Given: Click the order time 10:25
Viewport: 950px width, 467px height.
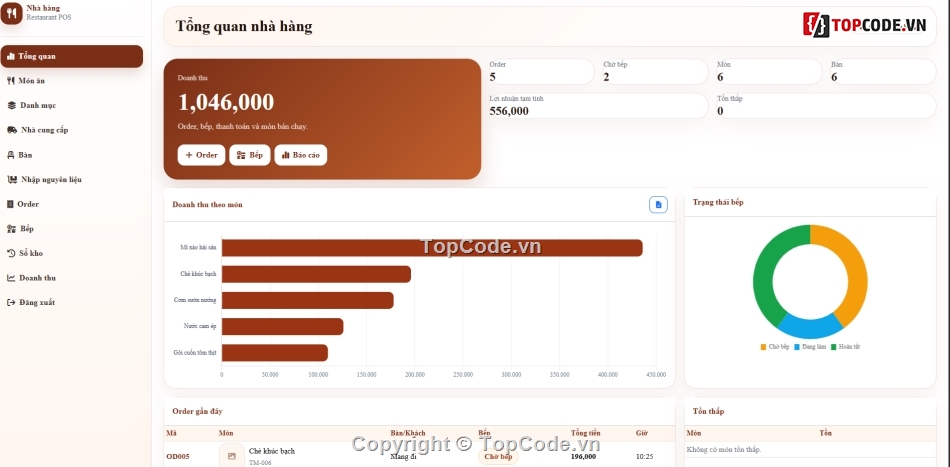Looking at the screenshot, I should 644,457.
